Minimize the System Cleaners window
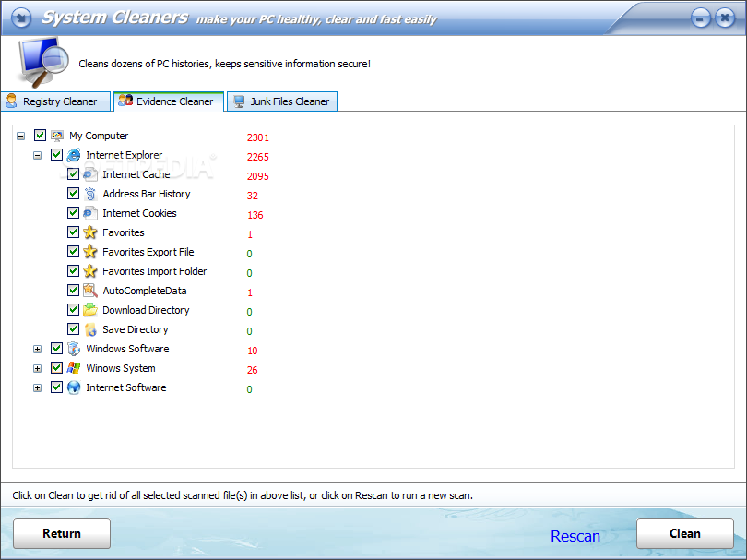The width and height of the screenshot is (747, 560). point(700,18)
